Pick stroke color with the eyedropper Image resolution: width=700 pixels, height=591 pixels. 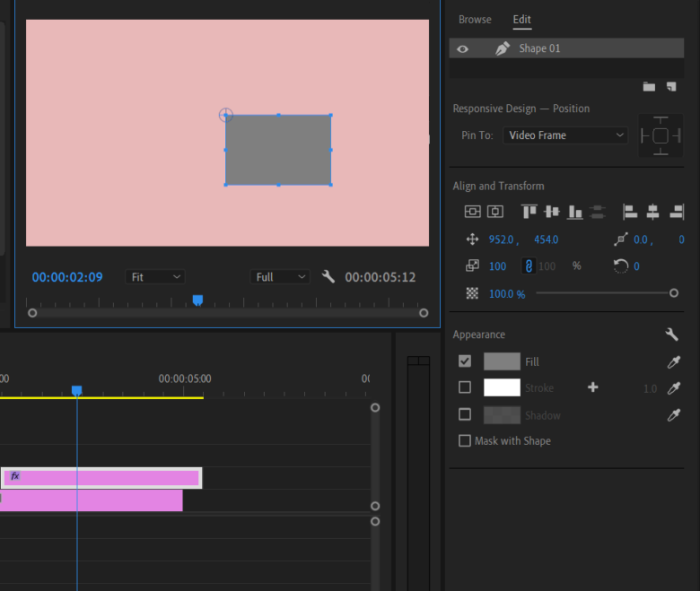pos(674,388)
